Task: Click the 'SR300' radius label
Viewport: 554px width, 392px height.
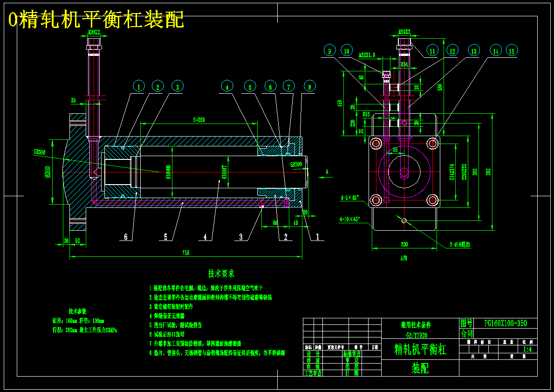Action: point(39,151)
